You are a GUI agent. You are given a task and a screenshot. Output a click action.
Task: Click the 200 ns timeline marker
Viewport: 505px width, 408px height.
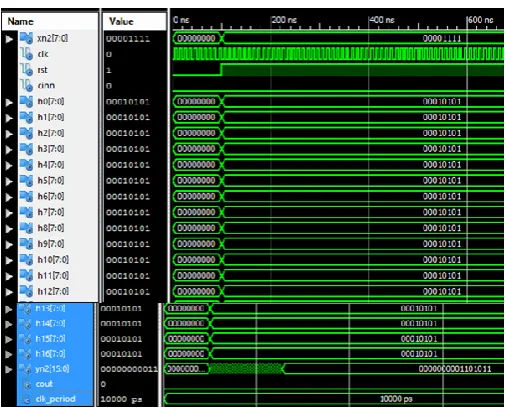(x=283, y=20)
